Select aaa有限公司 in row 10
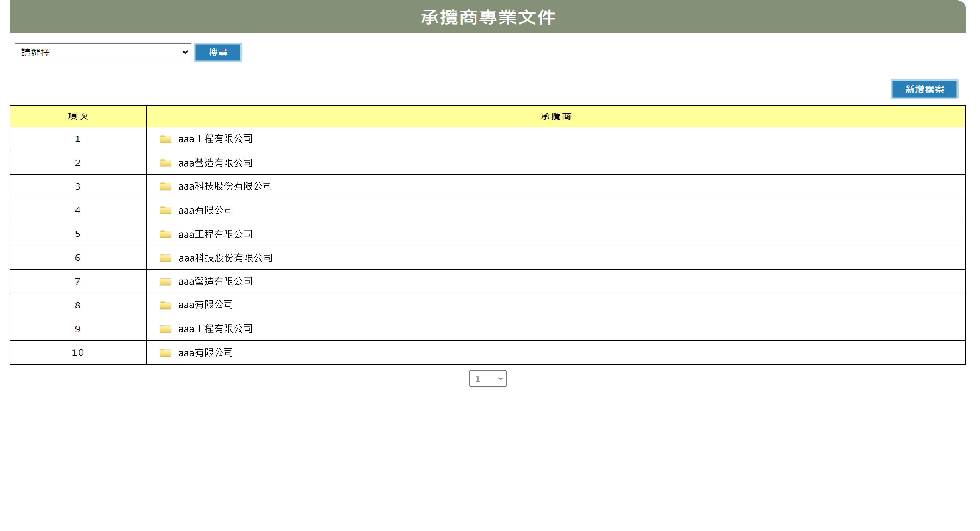The height and width of the screenshot is (531, 980). (205, 353)
